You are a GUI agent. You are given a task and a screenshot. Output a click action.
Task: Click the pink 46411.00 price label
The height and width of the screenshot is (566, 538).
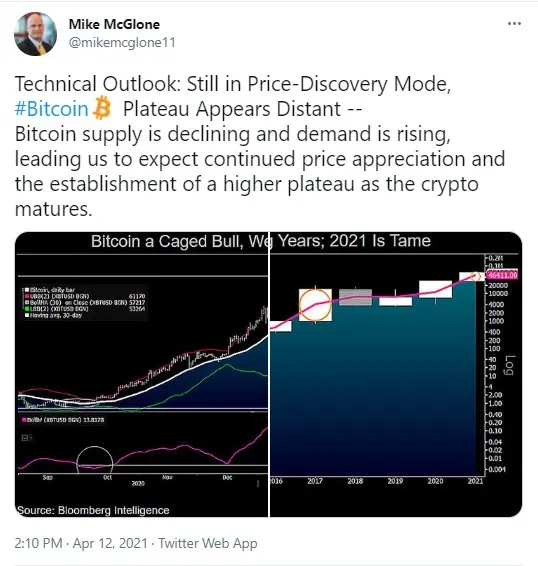tap(502, 275)
